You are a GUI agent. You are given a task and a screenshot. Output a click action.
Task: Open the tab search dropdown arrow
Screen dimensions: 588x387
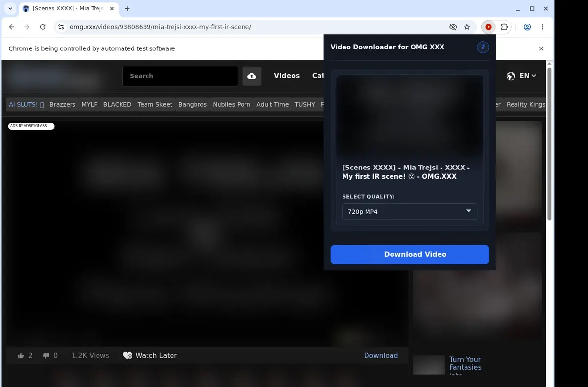(x=10, y=9)
